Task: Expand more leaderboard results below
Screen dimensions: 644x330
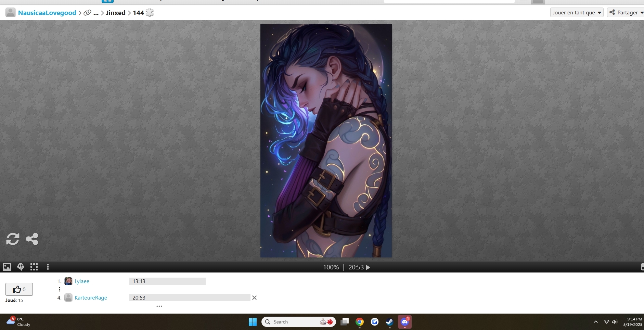Action: coord(159,306)
